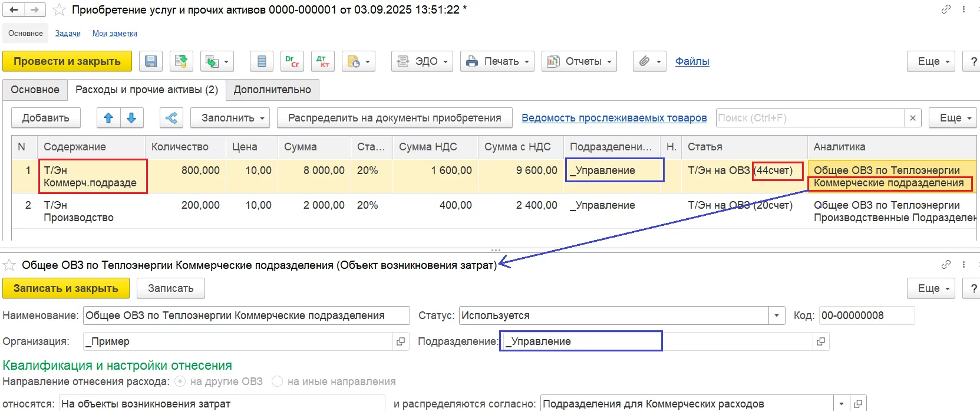Open help for the cost object form
Image resolution: width=980 pixels, height=411 pixels.
click(x=973, y=288)
